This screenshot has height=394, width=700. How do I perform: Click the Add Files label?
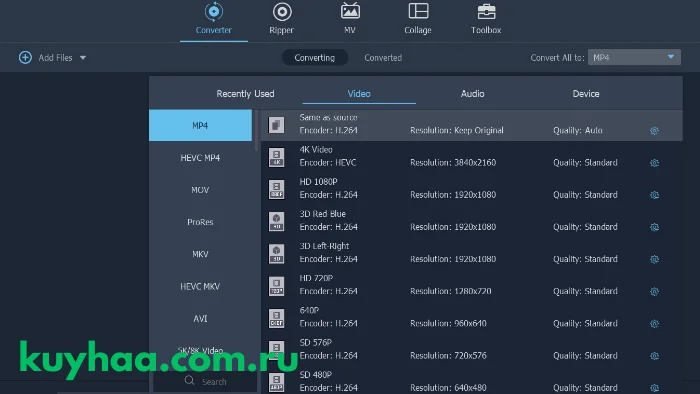pos(55,58)
